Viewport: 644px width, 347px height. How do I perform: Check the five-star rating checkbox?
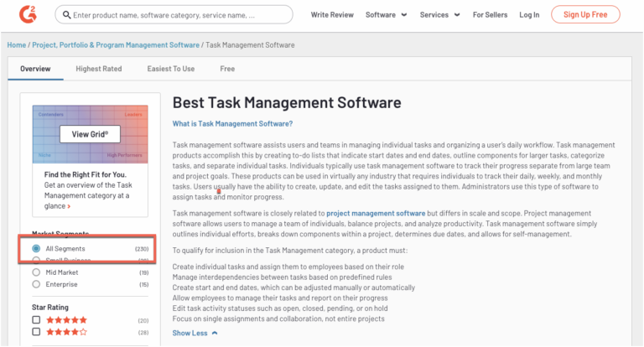pos(36,320)
